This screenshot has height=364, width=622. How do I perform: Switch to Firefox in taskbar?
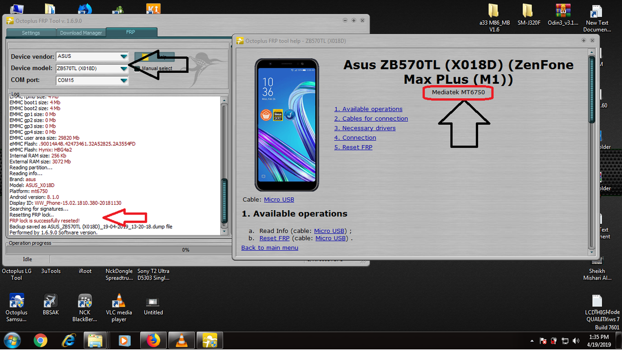[x=154, y=341]
